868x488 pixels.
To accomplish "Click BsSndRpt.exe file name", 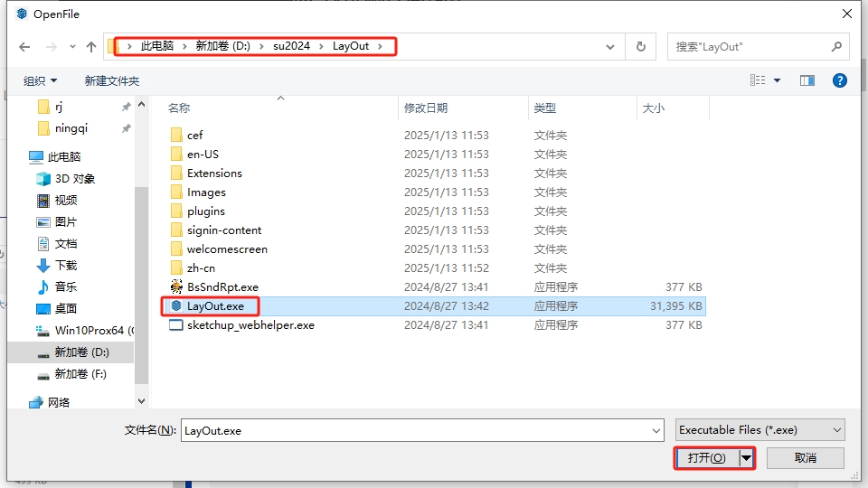I will [222, 287].
